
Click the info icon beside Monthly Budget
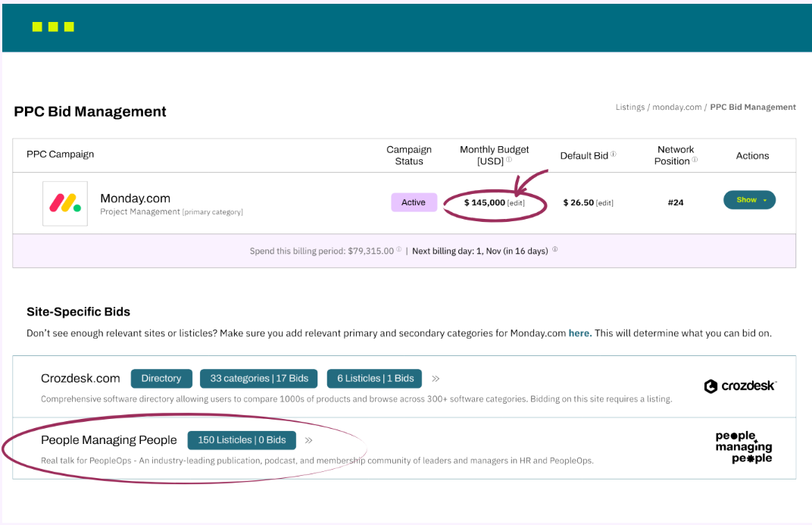coord(509,161)
